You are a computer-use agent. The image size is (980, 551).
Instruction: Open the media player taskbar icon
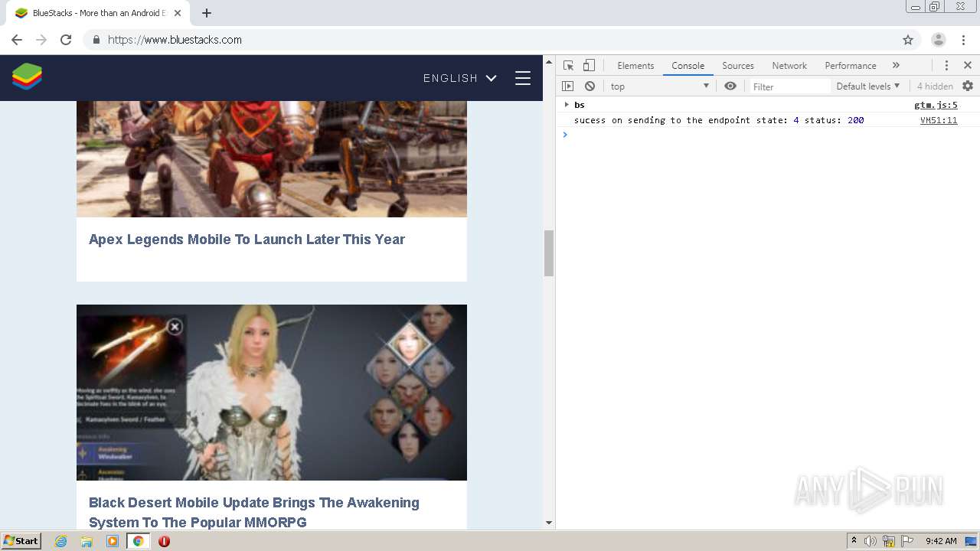113,541
